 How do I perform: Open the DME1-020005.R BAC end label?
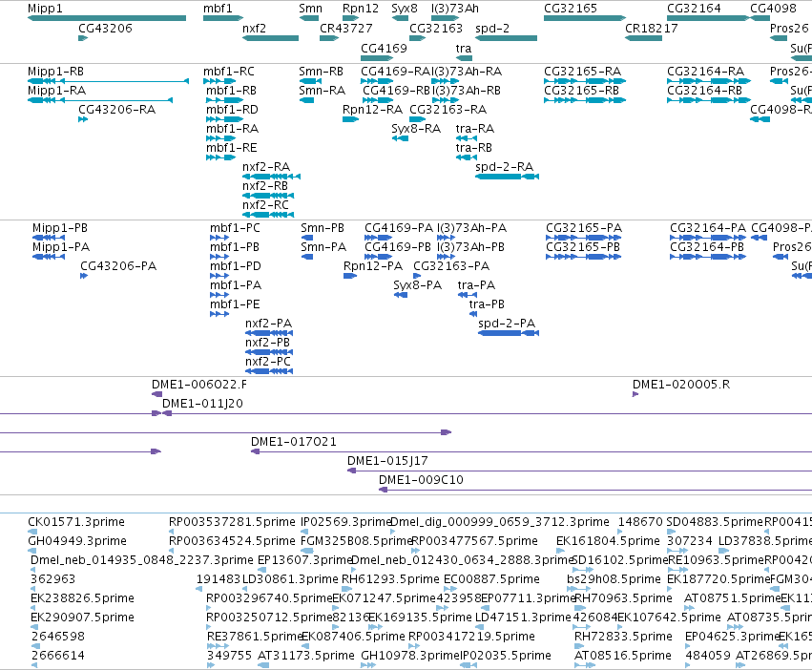click(x=681, y=385)
